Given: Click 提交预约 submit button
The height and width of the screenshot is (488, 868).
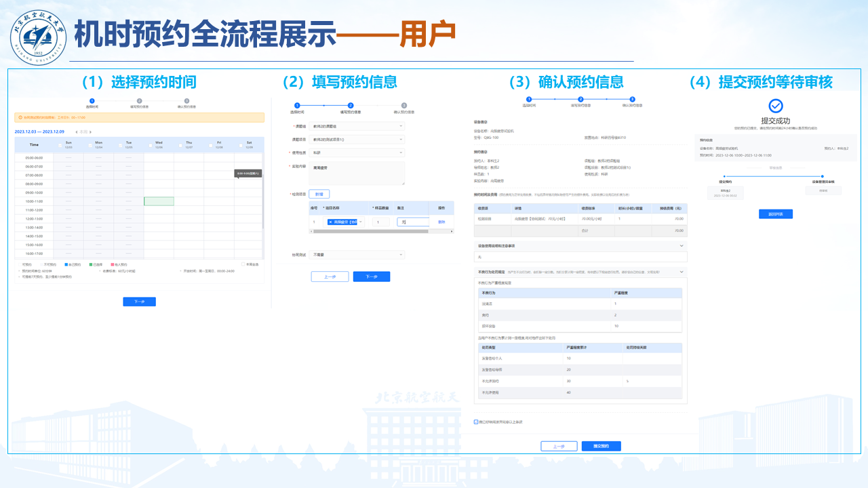Looking at the screenshot, I should (601, 446).
